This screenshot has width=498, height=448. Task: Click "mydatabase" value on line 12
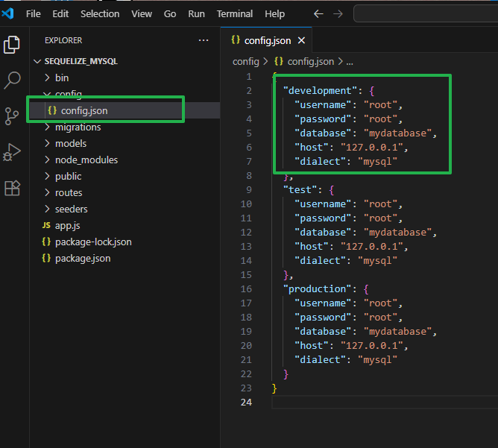click(x=397, y=233)
